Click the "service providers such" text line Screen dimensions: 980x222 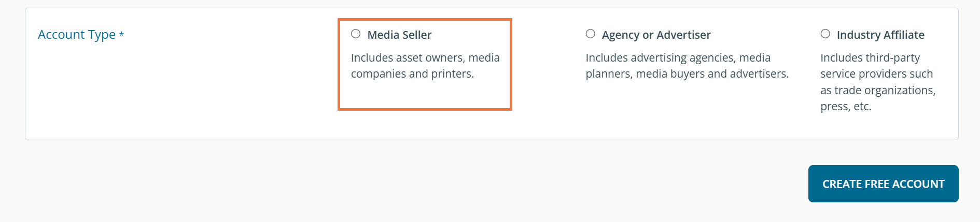tap(876, 74)
